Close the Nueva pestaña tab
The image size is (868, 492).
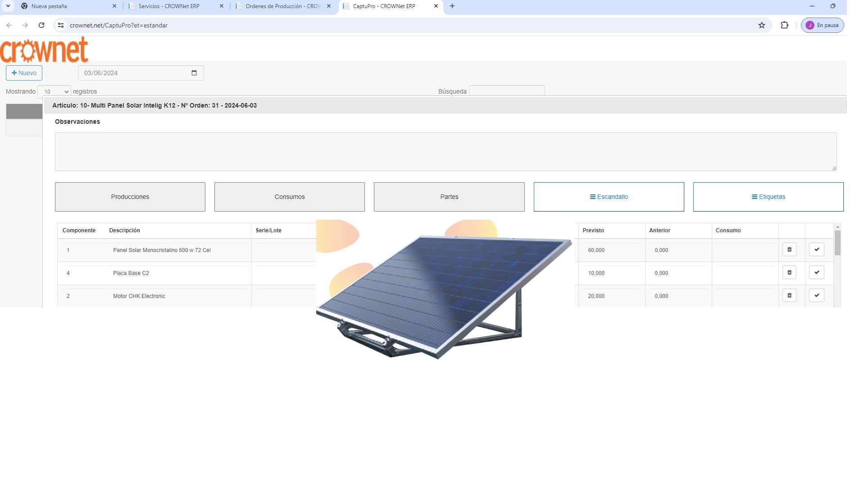[114, 6]
